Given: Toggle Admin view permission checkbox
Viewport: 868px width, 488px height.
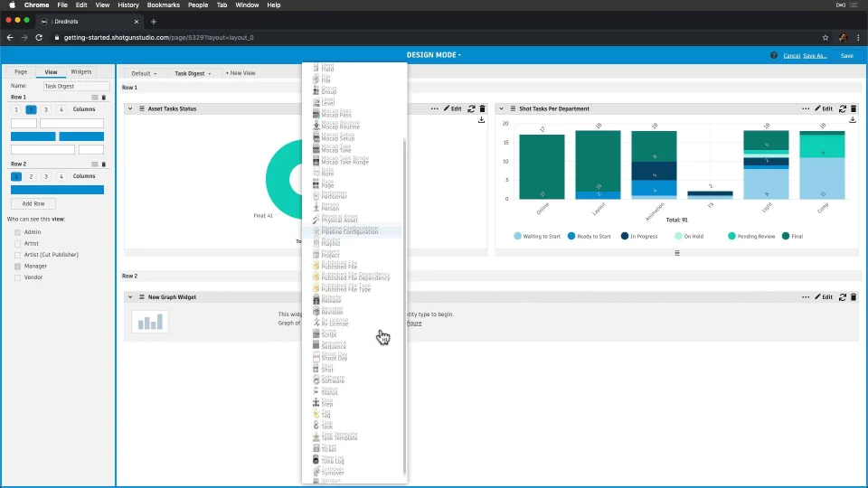Looking at the screenshot, I should 18,232.
